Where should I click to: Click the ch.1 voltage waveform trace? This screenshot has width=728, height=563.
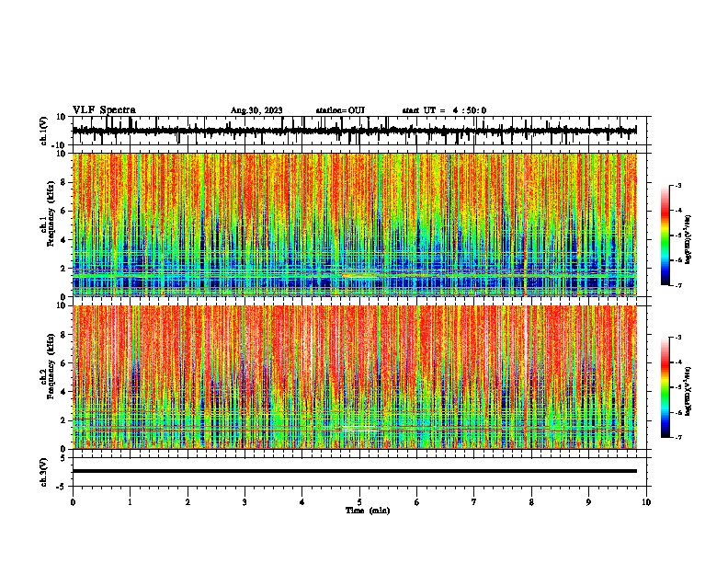(x=354, y=131)
